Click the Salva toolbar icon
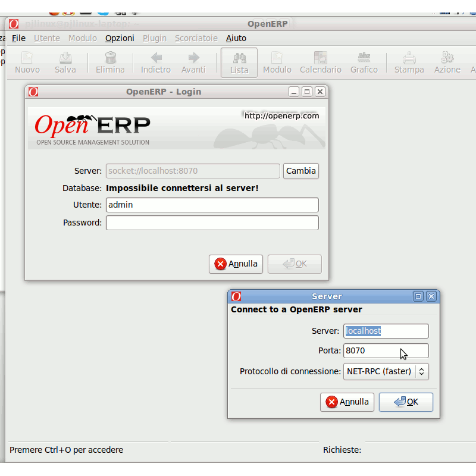 click(65, 62)
